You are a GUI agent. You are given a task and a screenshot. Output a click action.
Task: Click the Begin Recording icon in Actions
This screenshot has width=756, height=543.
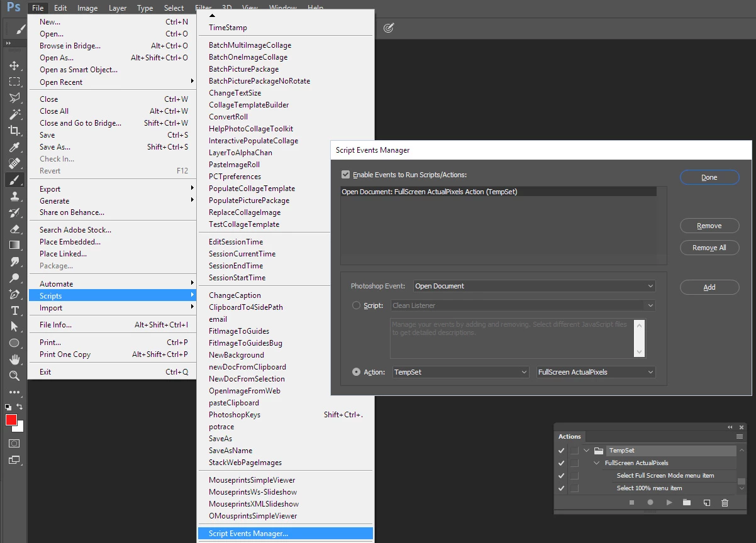click(x=650, y=503)
